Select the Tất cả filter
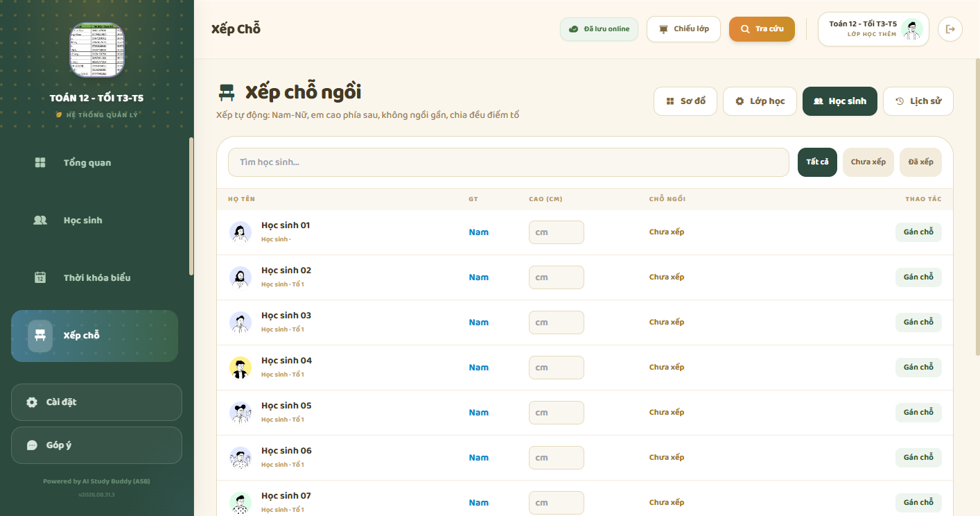 point(817,162)
